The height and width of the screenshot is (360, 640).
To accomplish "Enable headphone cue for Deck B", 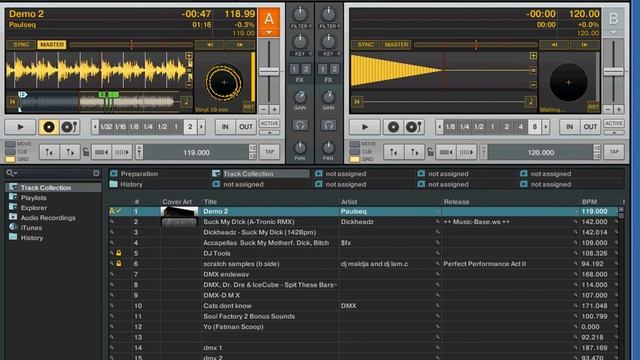I will coord(328,125).
